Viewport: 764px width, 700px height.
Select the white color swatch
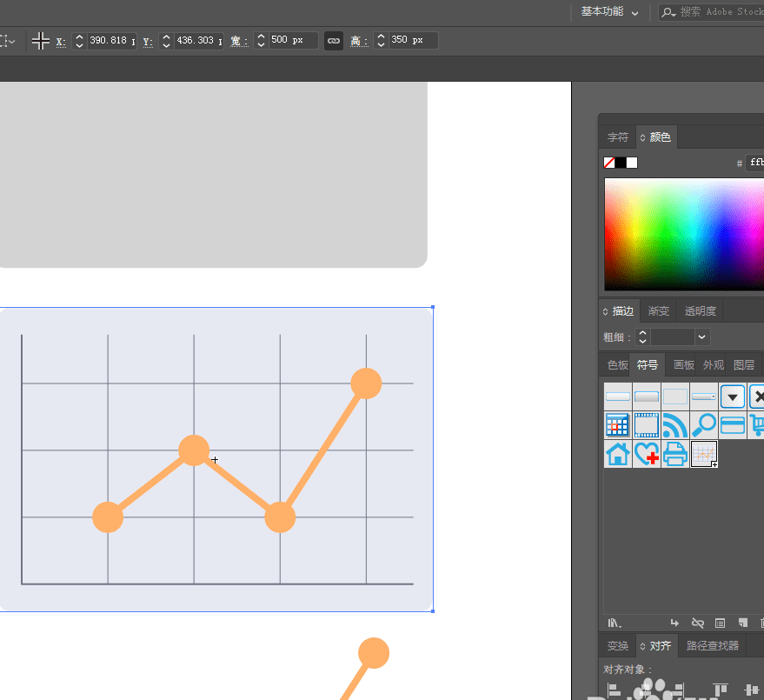click(x=632, y=163)
